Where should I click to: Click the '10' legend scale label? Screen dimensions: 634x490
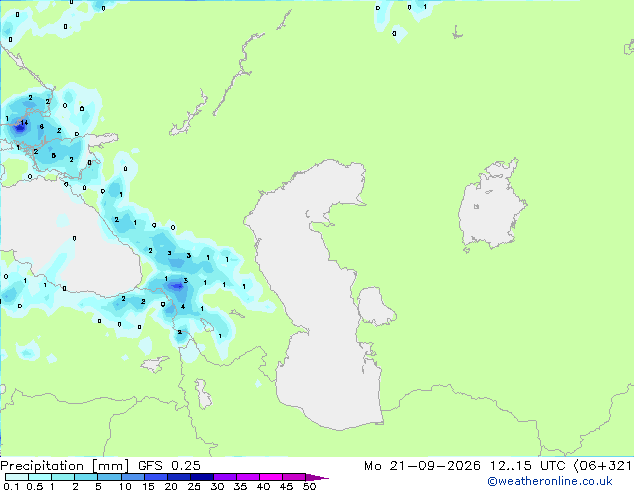(125, 486)
